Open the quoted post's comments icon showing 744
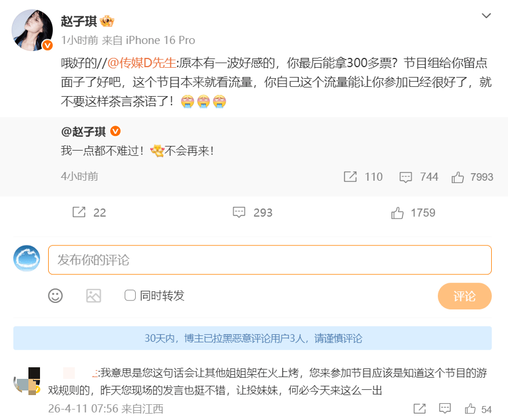This screenshot has height=420, width=508. tap(406, 177)
